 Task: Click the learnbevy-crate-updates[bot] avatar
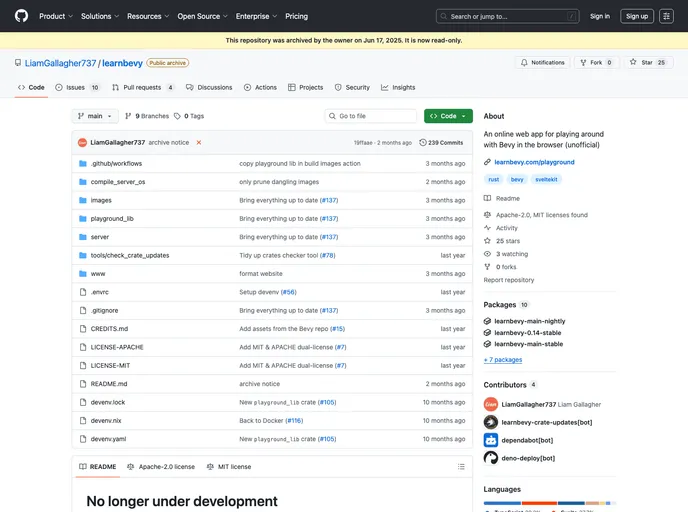[x=491, y=422]
